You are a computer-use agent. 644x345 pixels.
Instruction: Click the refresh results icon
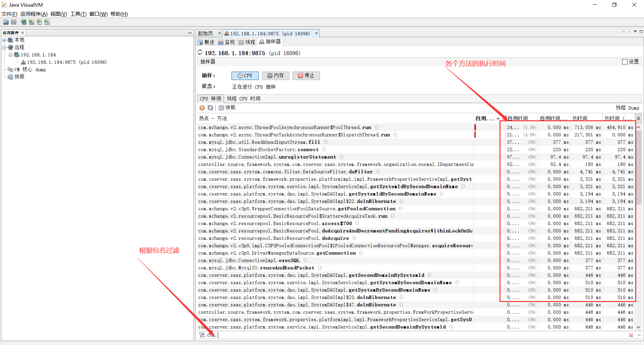[x=210, y=108]
